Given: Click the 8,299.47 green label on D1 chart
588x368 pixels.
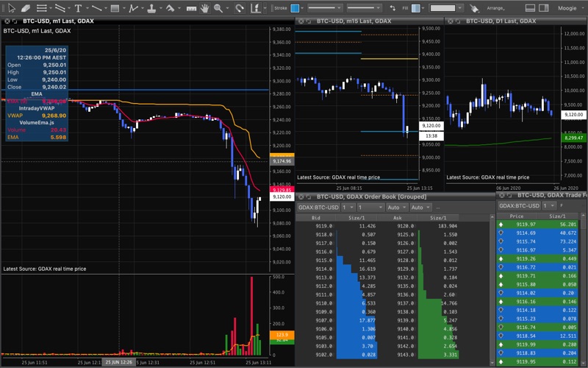Looking at the screenshot, I should point(574,138).
